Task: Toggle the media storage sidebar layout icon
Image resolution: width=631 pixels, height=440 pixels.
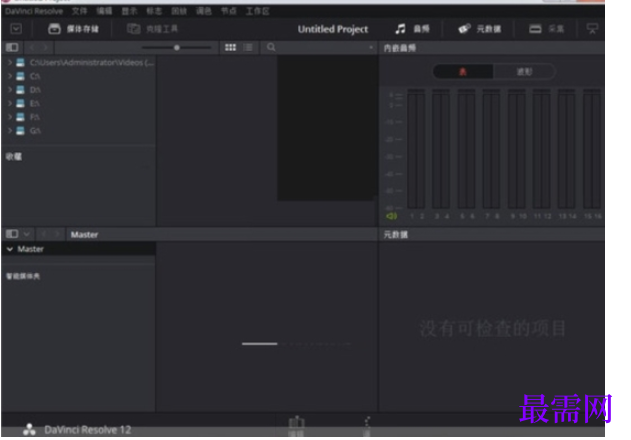Action: point(12,48)
